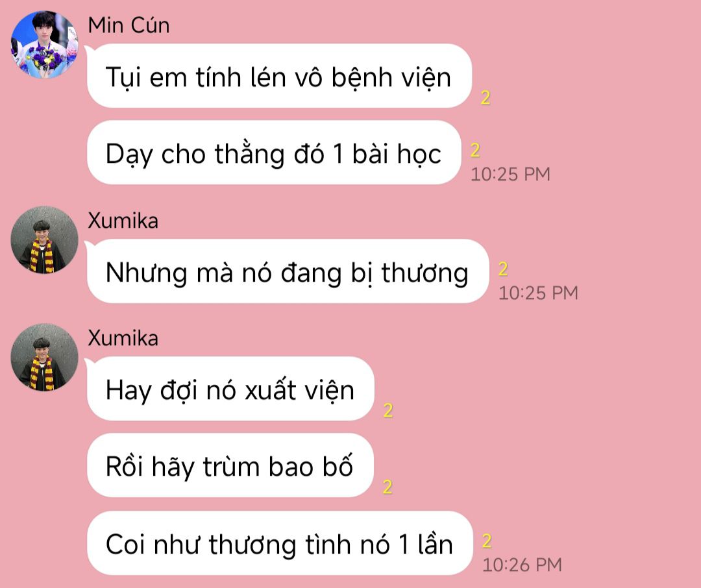
Task: Click read count beside 'bài học' message
Action: (x=475, y=150)
